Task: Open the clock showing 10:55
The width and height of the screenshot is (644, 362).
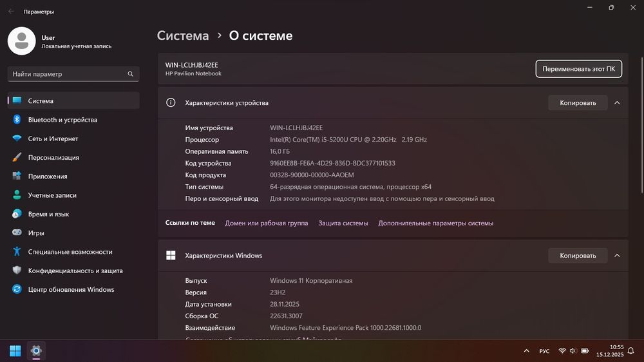Action: click(x=610, y=351)
